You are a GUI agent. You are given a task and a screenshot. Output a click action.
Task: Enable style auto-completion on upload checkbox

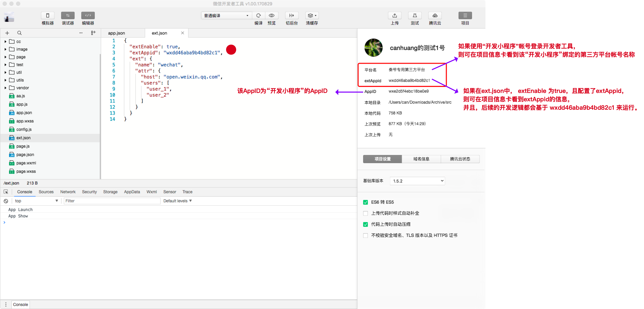(366, 213)
